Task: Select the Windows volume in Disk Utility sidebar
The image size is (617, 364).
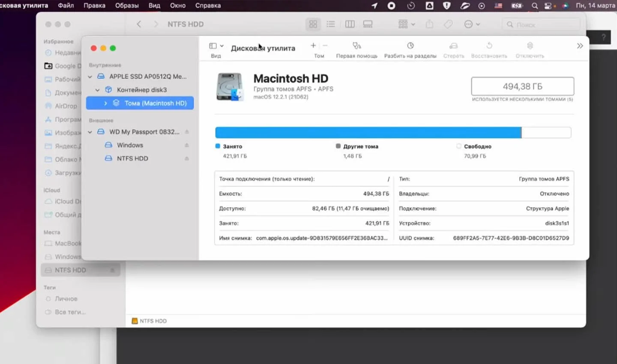Action: [140, 145]
